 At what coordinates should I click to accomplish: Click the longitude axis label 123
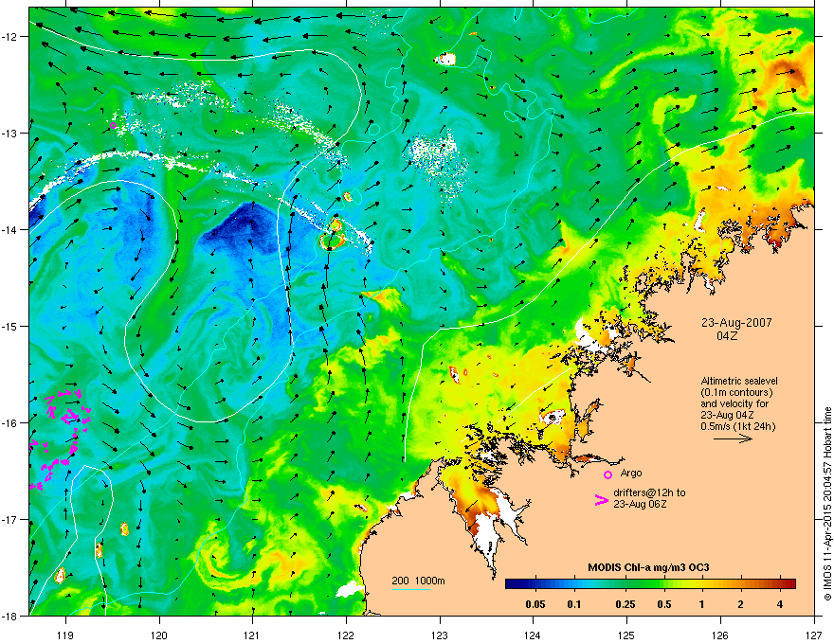coord(440,635)
